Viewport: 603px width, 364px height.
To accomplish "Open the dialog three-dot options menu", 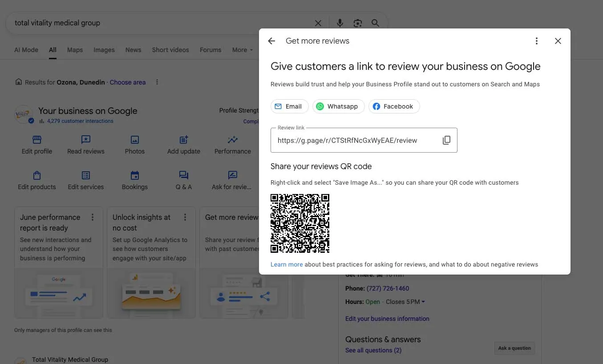I will click(537, 41).
